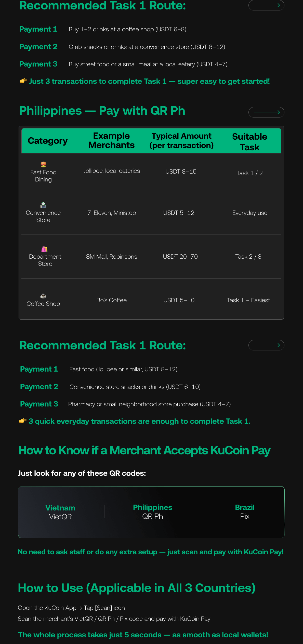
Task: Click pointing hand icon beside '3 quick everyday'
Action: click(23, 421)
